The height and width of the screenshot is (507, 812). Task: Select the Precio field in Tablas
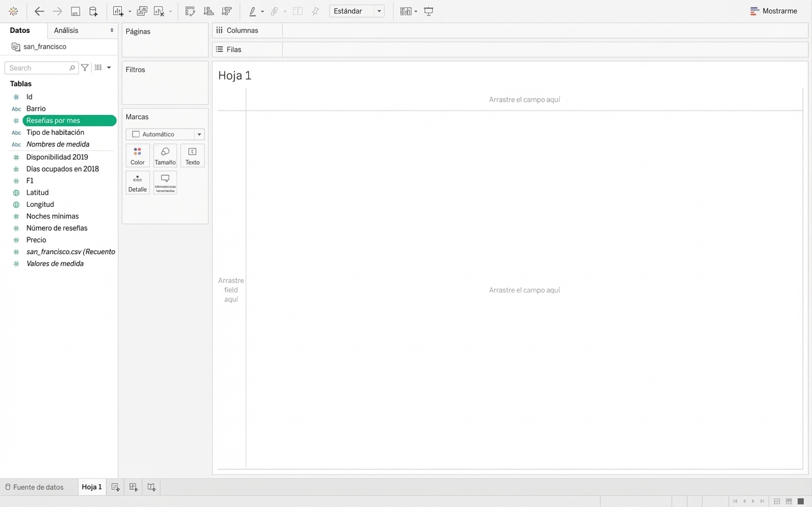click(36, 240)
